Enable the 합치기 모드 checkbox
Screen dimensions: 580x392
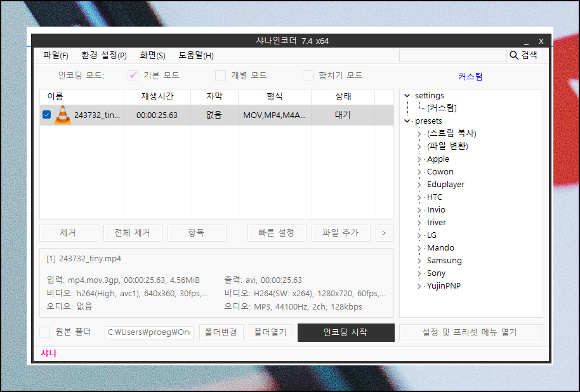pos(308,75)
